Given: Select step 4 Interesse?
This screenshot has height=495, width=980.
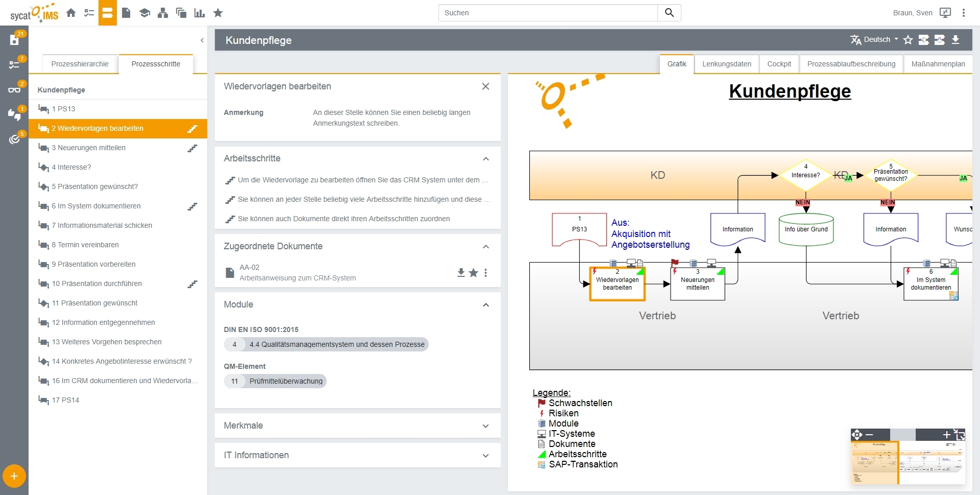Looking at the screenshot, I should point(118,167).
